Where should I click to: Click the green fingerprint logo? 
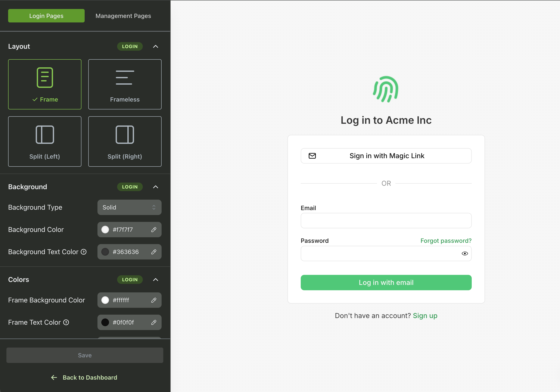point(386,89)
